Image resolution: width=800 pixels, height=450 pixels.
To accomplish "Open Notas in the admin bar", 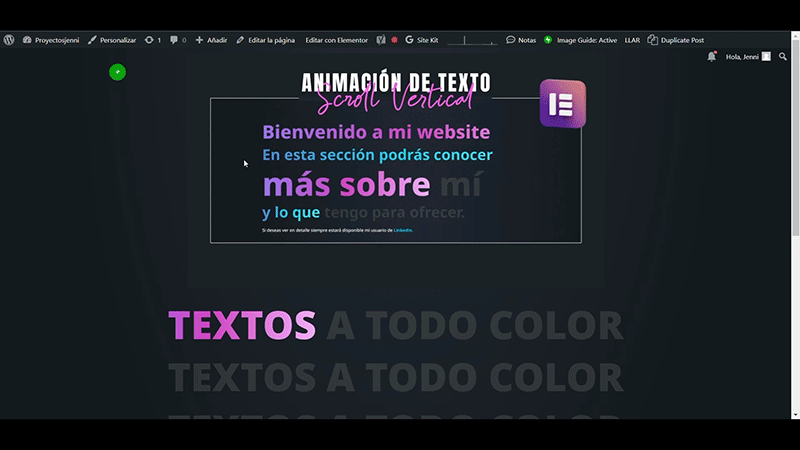I will [521, 40].
